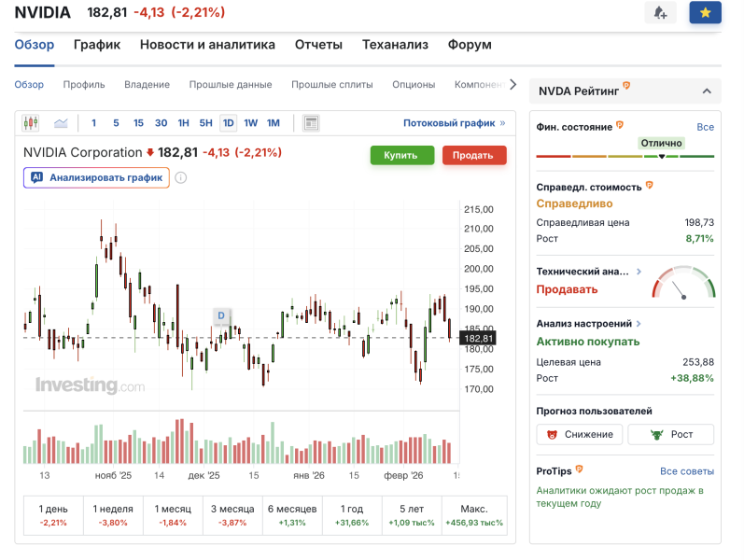Click the bear icon on Снижение button
The width and height of the screenshot is (744, 560).
[553, 434]
